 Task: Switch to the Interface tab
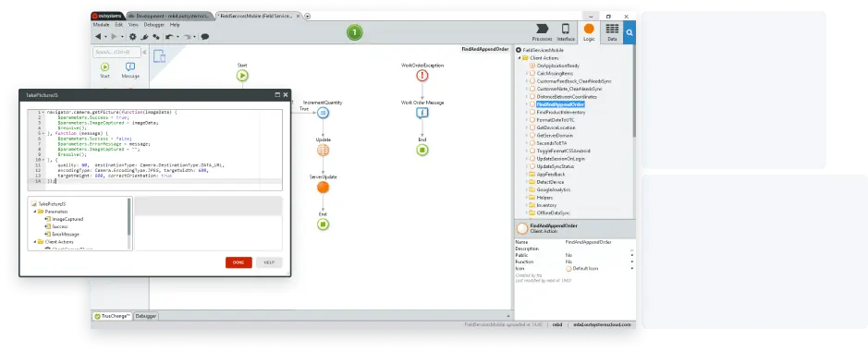coord(565,32)
